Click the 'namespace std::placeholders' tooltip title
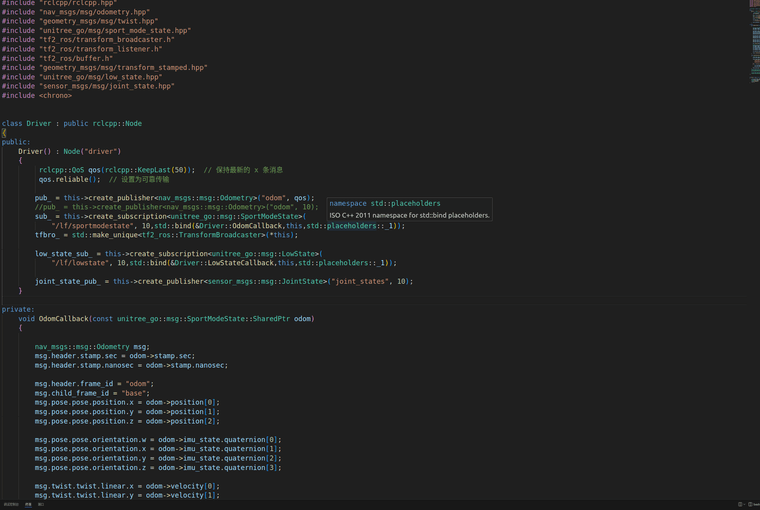This screenshot has height=510, width=760. (x=385, y=204)
